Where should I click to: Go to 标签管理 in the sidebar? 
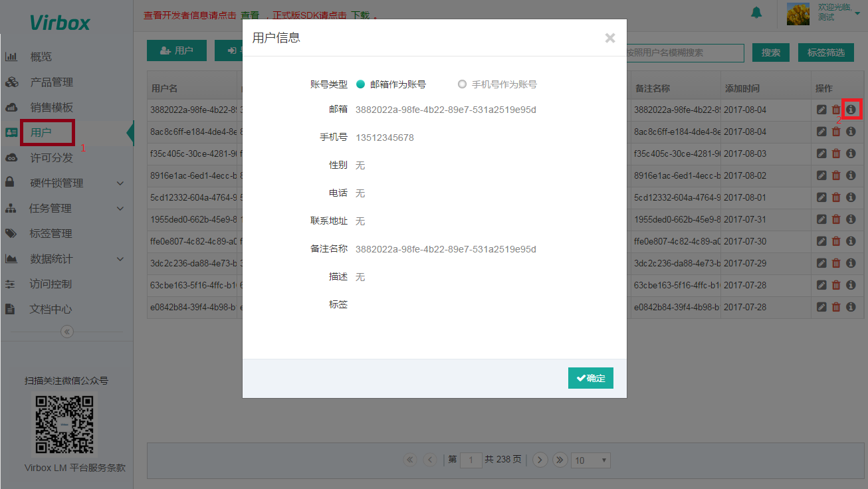tap(51, 233)
